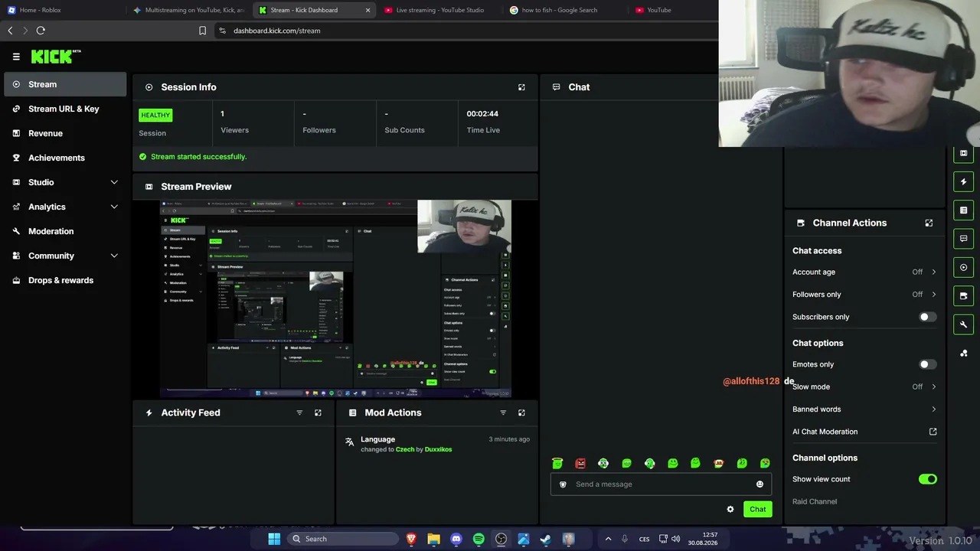Image resolution: width=980 pixels, height=551 pixels.
Task: Expand the Channel Actions panel
Action: pyautogui.click(x=929, y=223)
